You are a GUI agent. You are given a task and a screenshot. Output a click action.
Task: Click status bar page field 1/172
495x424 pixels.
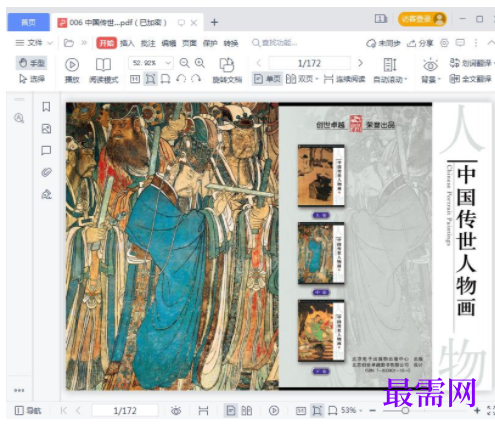(x=125, y=411)
